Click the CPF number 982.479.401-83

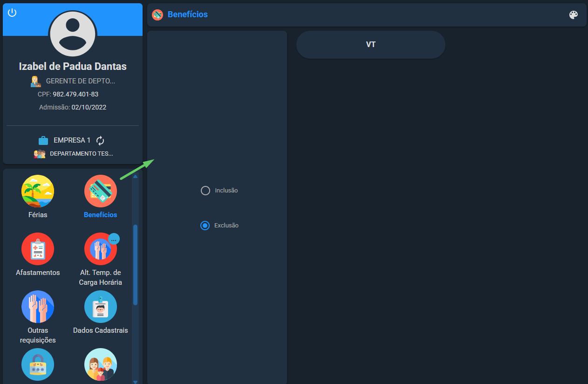[x=75, y=94]
